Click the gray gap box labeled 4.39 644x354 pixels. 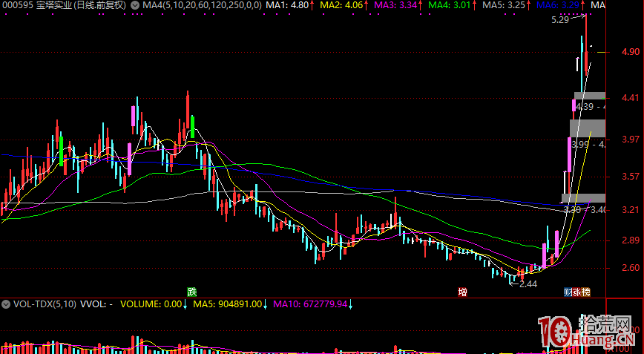tap(589, 96)
